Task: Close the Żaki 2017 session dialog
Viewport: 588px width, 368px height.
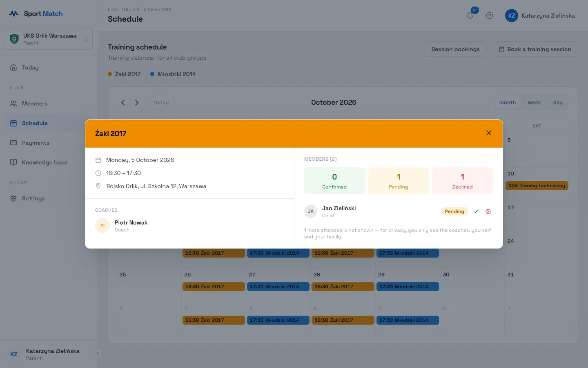Action: [x=489, y=133]
